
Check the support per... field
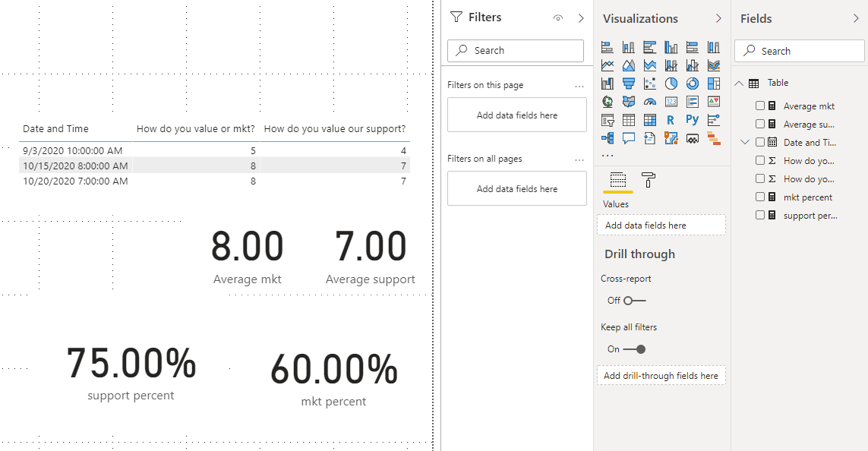click(760, 216)
